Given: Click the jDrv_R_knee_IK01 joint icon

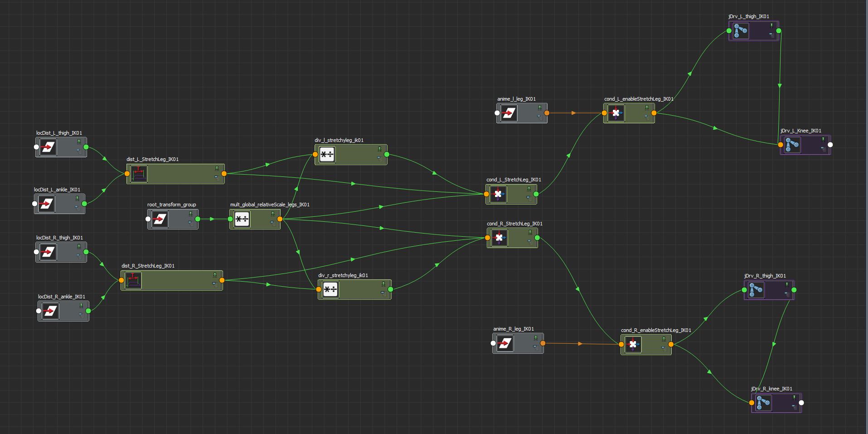Looking at the screenshot, I should 763,403.
